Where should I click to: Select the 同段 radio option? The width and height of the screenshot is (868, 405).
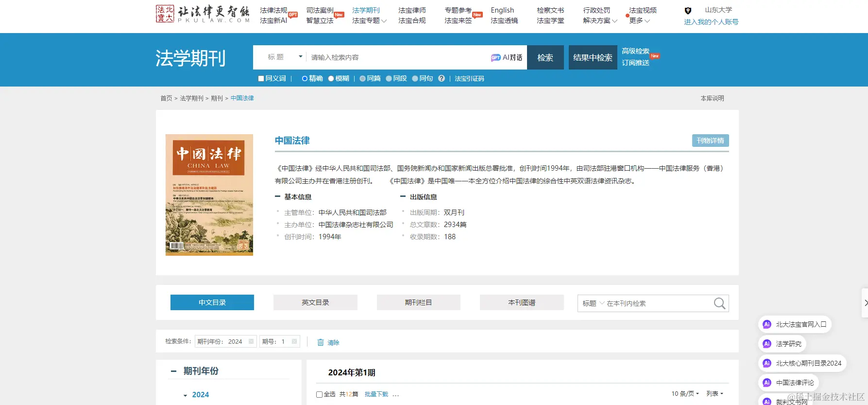(x=389, y=78)
